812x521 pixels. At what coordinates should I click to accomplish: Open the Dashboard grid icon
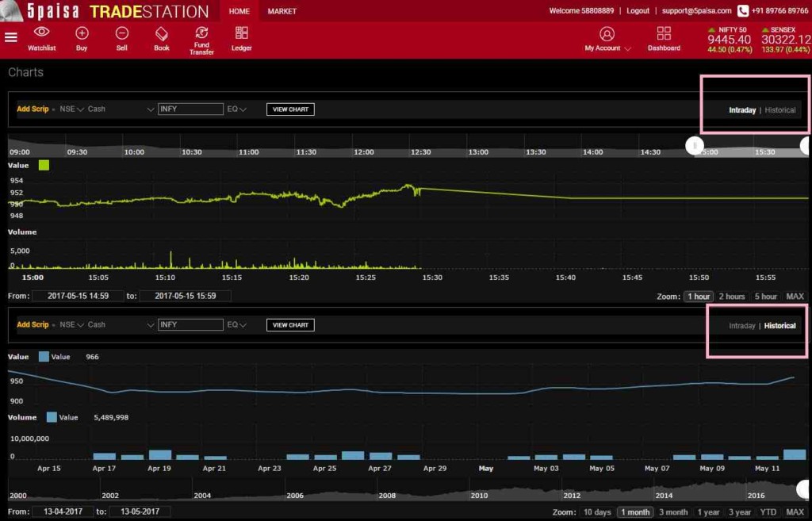pos(664,33)
